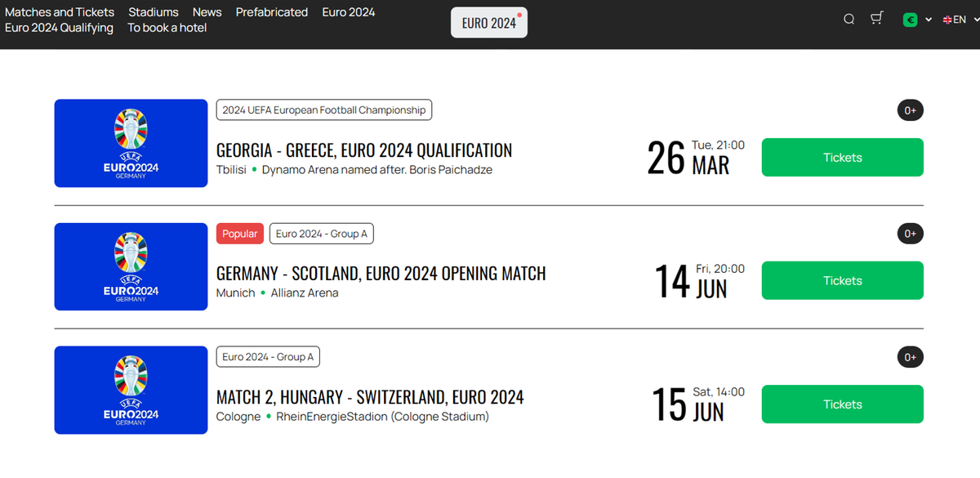
Task: Get Tickets for Germany - Scotland opening match
Action: [842, 280]
